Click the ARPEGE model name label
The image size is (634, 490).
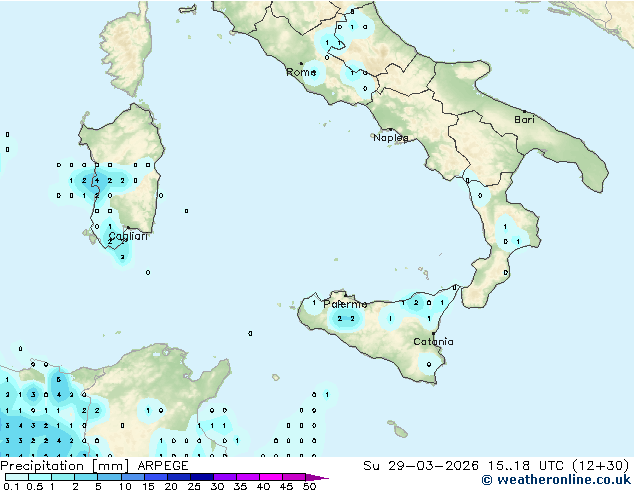coord(163,466)
